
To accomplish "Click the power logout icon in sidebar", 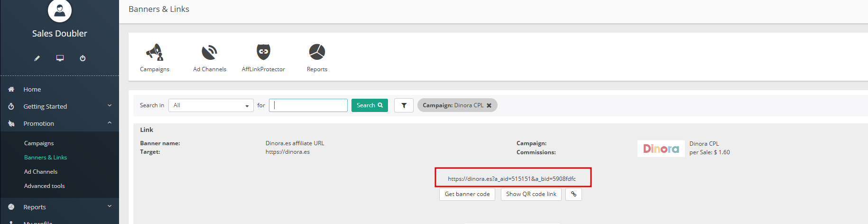I will pyautogui.click(x=83, y=58).
